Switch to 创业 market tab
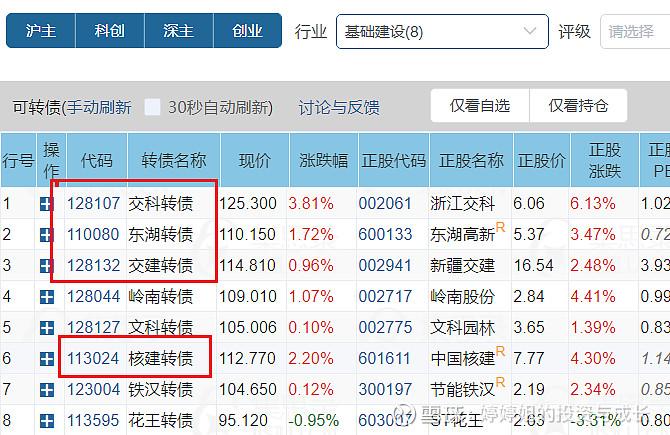670x435 pixels. (x=247, y=31)
